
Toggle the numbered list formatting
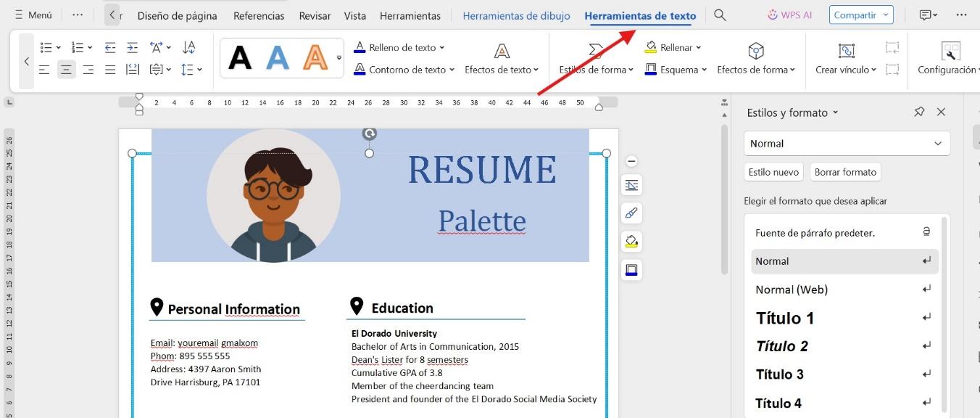[x=78, y=46]
